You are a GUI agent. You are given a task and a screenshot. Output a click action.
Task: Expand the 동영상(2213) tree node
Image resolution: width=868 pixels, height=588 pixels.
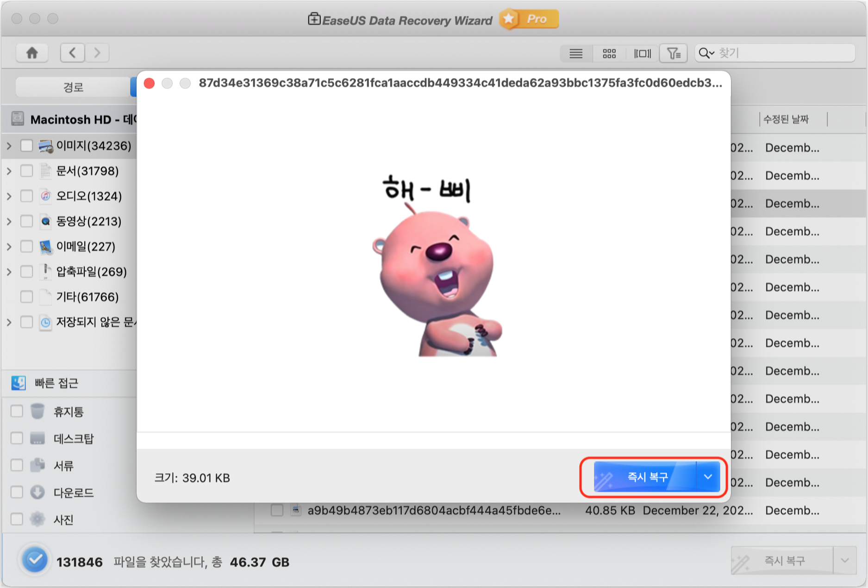9,221
